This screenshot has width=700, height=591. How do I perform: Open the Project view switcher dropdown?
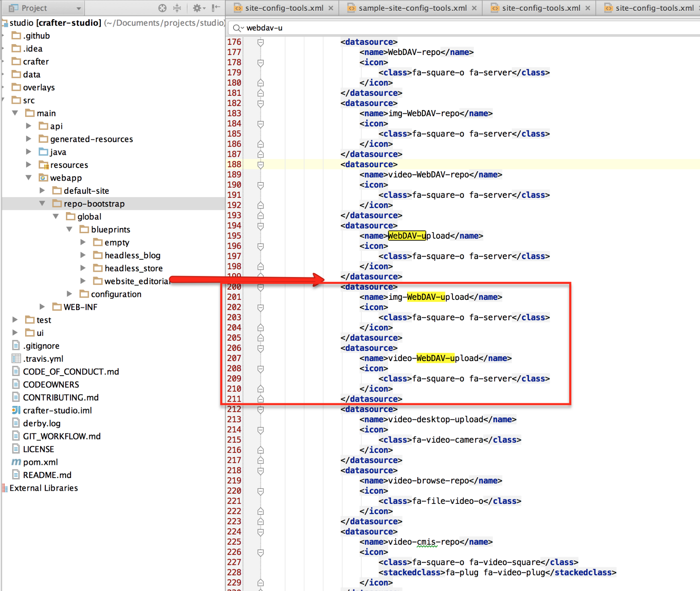(x=77, y=8)
